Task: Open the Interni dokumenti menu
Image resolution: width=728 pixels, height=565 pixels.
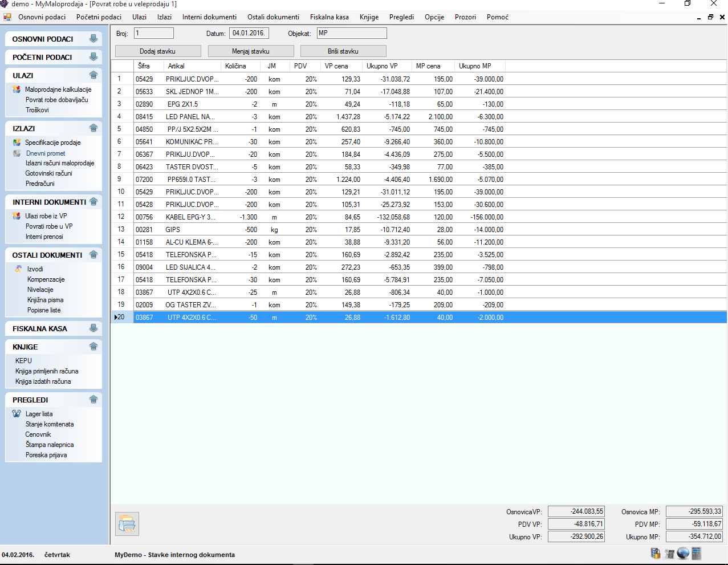Action: click(x=209, y=17)
